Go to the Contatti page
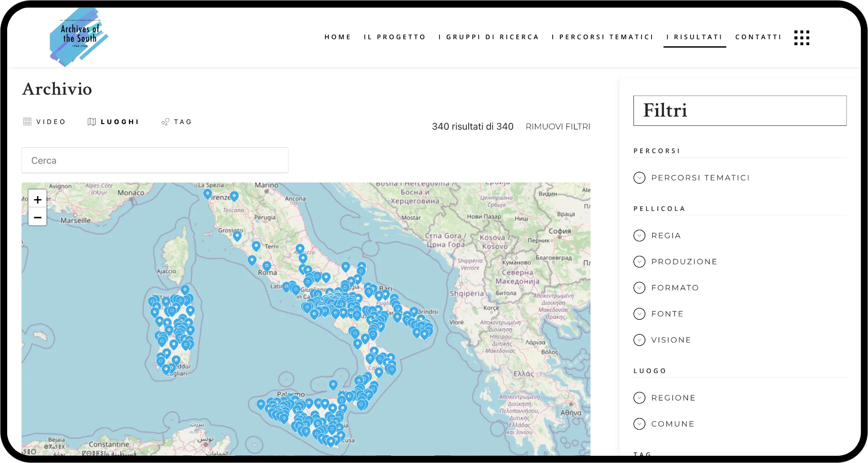The height and width of the screenshot is (463, 868). (x=758, y=37)
